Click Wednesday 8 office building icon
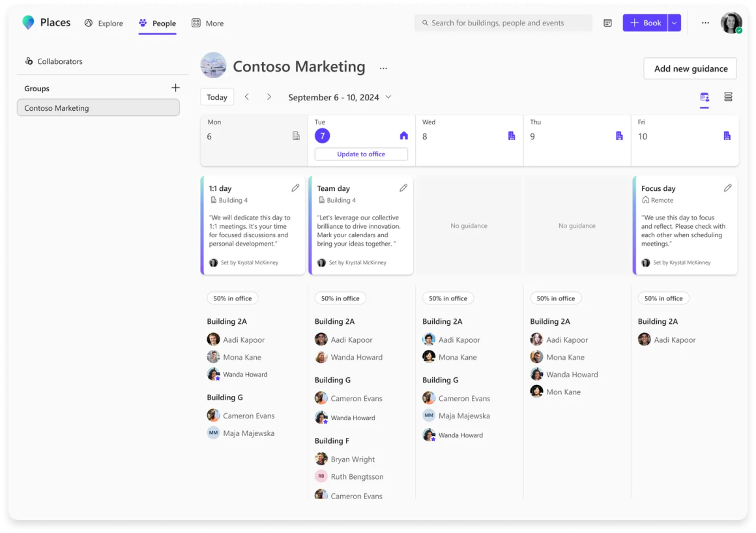The image size is (756, 533). (x=512, y=136)
